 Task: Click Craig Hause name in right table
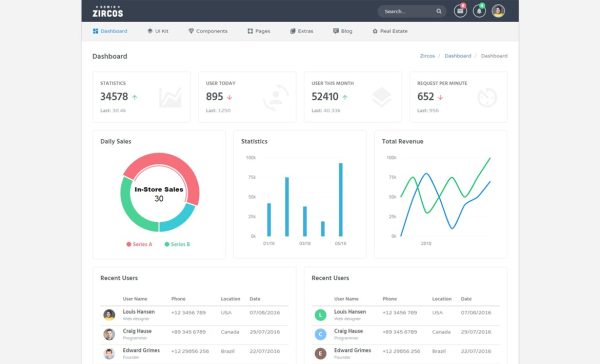coord(348,331)
